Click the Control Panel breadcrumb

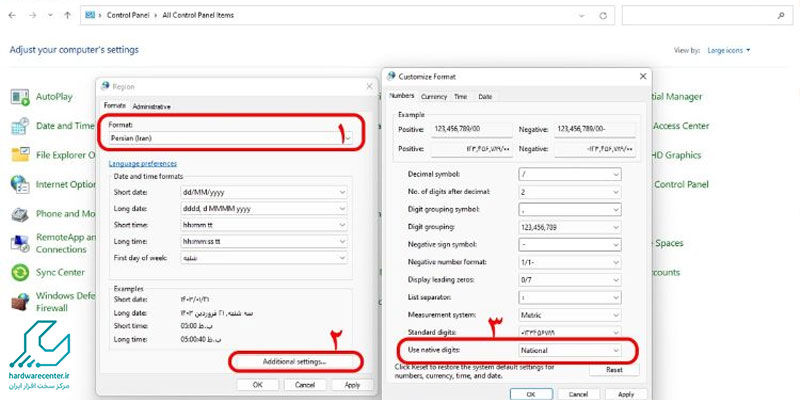pyautogui.click(x=127, y=15)
